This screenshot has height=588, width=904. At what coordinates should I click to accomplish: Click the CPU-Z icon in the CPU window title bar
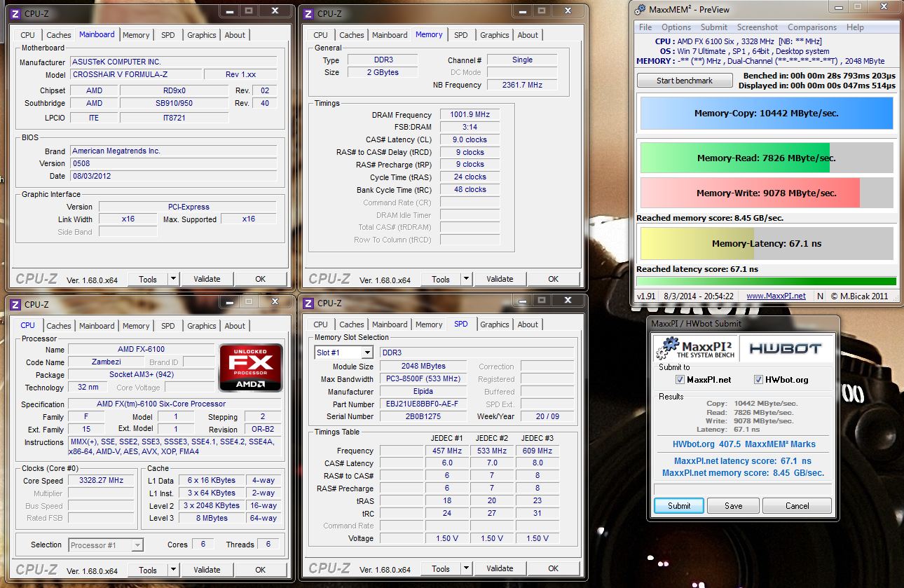pyautogui.click(x=15, y=304)
